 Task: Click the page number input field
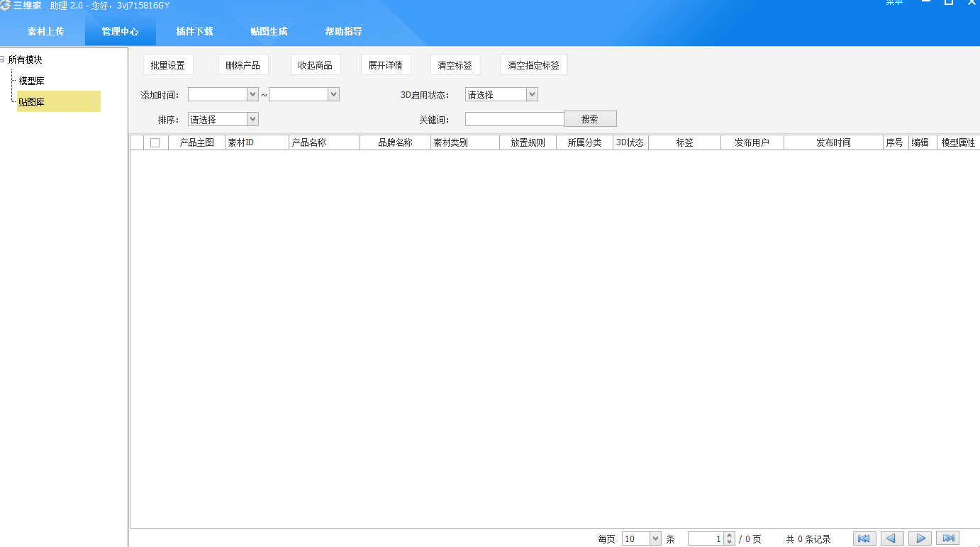tap(706, 539)
